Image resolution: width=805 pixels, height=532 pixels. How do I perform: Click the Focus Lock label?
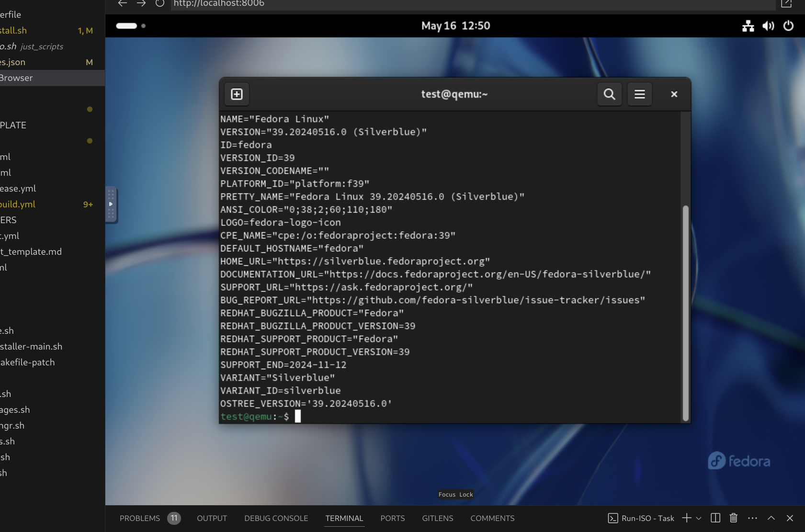click(456, 495)
